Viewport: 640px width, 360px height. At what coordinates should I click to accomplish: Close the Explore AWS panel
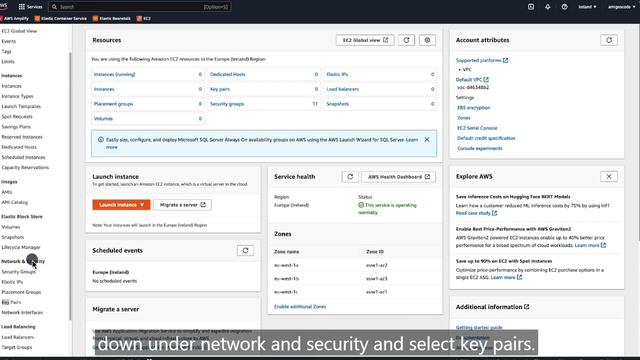click(609, 177)
